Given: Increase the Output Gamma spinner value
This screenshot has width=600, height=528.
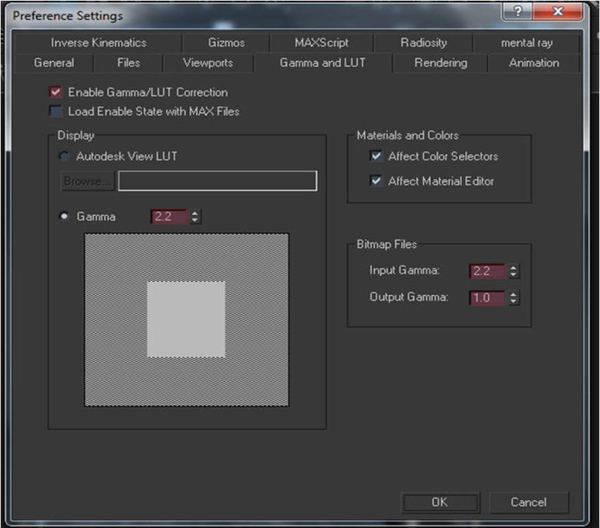Looking at the screenshot, I should pos(513,294).
